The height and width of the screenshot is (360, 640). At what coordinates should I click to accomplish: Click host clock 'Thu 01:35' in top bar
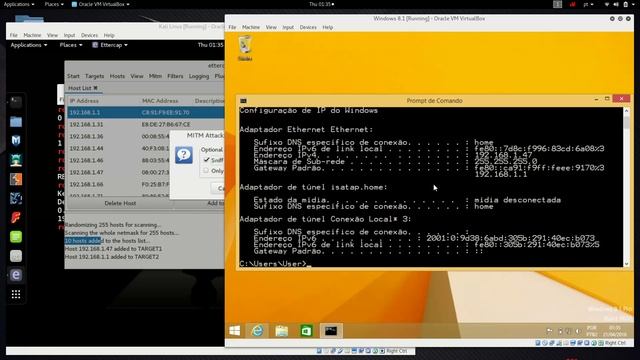[x=321, y=4]
